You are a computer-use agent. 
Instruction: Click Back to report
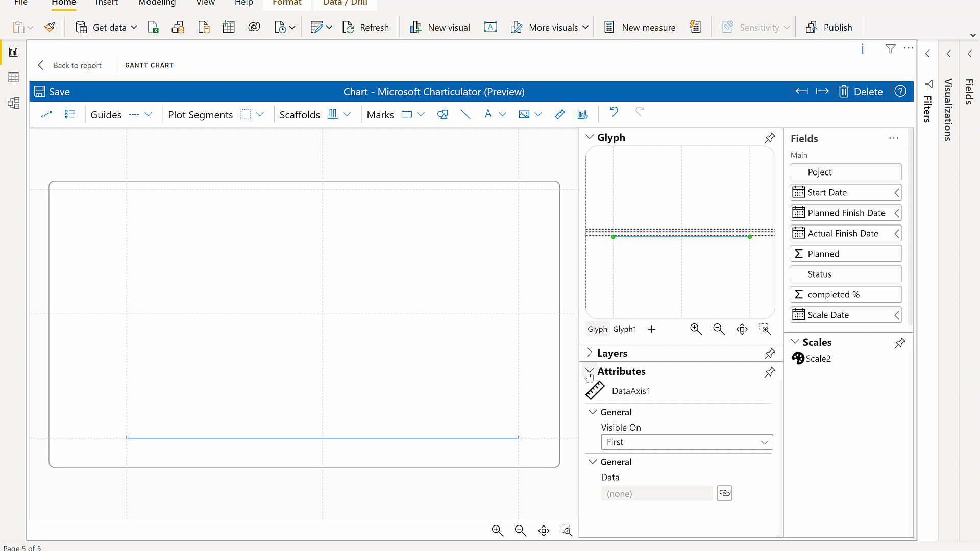click(x=70, y=65)
